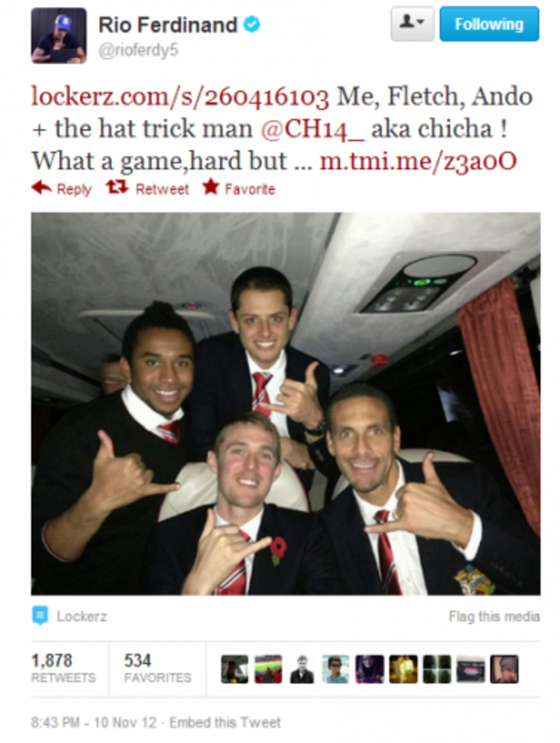Click the @rioferdy5 handle
Viewport: 560px width, 743px height.
point(139,50)
